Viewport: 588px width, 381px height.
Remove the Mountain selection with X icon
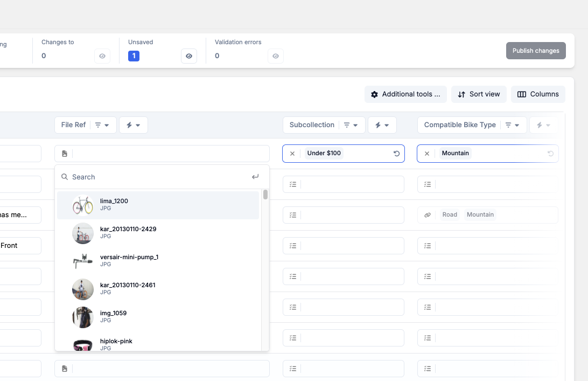[427, 154]
